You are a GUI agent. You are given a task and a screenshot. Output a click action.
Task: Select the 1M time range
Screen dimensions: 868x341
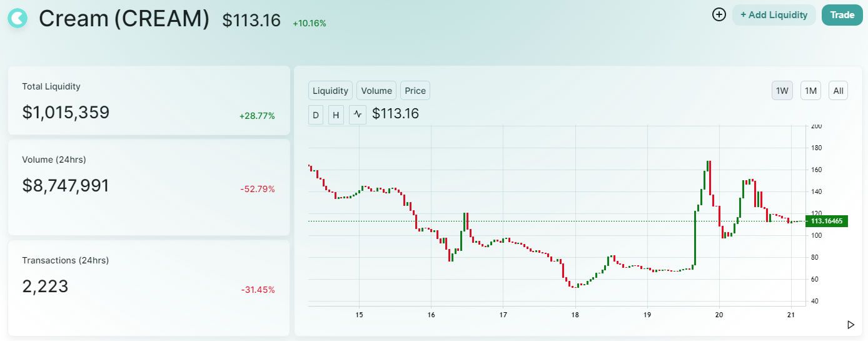(811, 91)
